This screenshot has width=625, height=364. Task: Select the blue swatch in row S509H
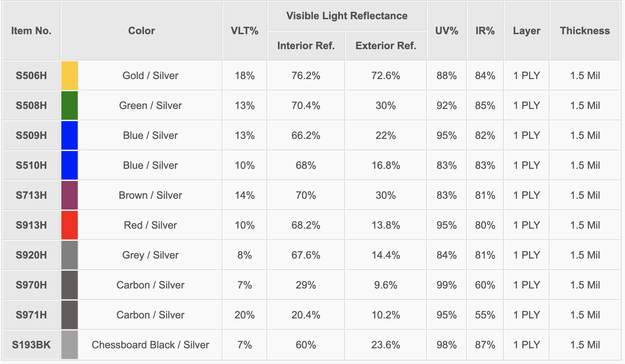[69, 135]
